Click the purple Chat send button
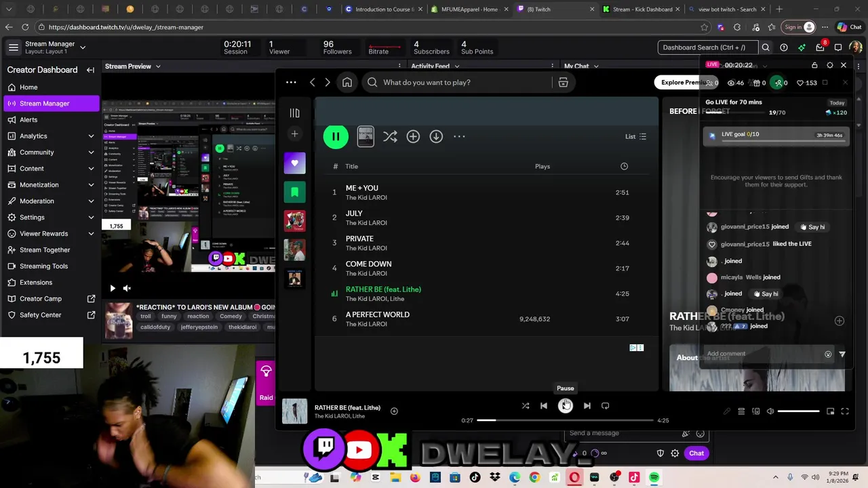868x488 pixels. pyautogui.click(x=696, y=453)
